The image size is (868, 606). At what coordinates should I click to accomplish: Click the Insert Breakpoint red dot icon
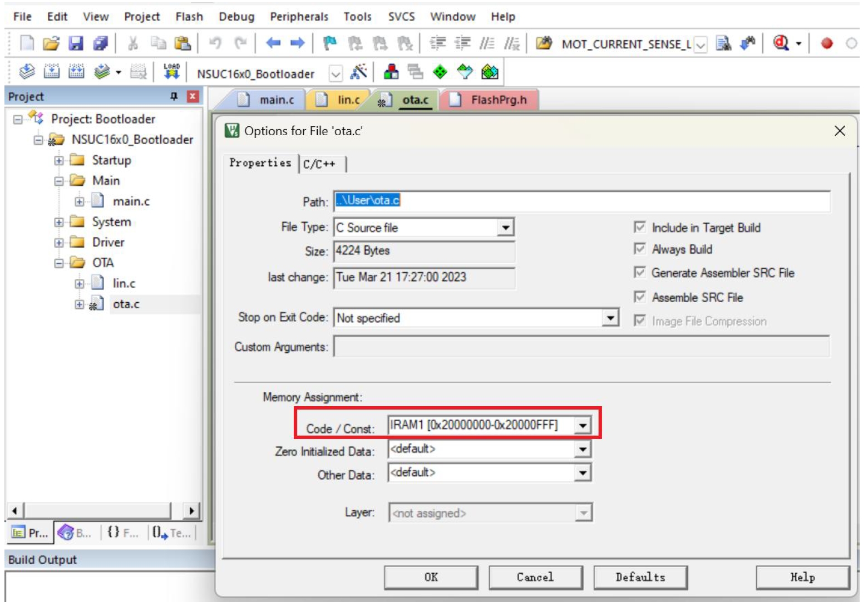pyautogui.click(x=827, y=43)
